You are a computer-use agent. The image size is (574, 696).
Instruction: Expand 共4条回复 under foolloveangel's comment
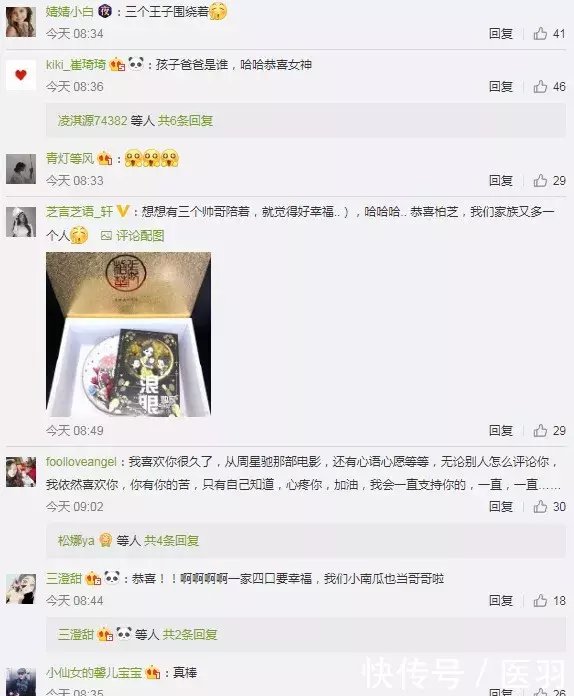pos(171,541)
